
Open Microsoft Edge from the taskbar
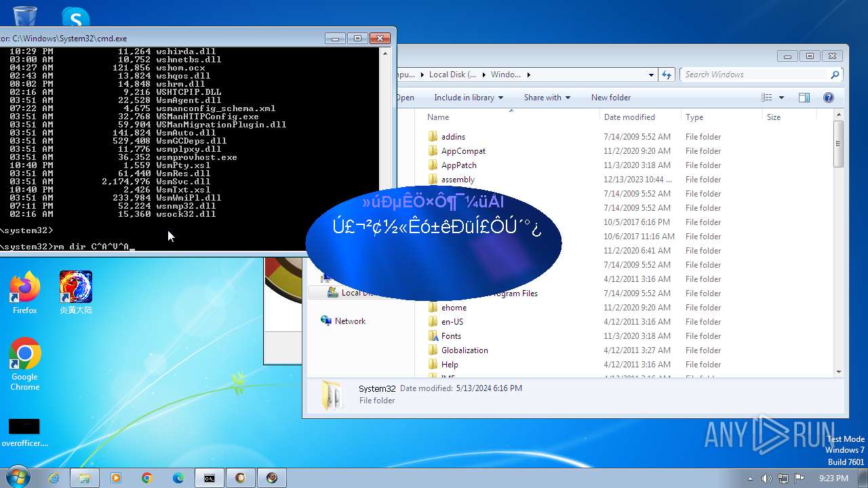[x=178, y=478]
